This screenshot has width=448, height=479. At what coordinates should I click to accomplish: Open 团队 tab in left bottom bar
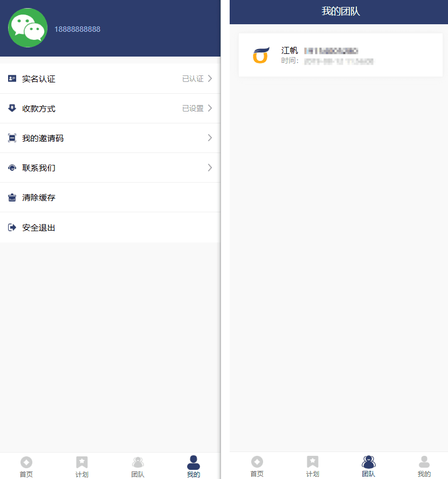click(138, 467)
